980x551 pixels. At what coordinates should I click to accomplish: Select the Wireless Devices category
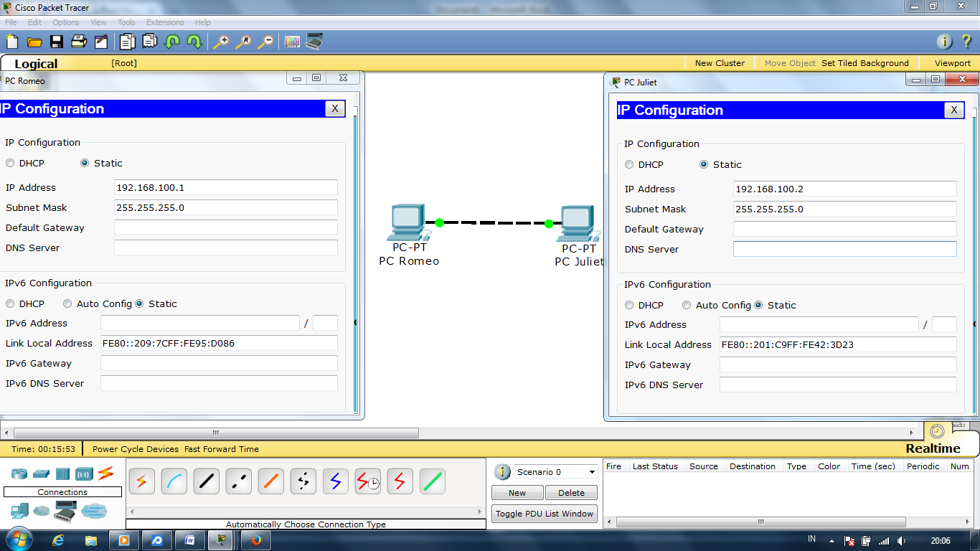coord(84,474)
